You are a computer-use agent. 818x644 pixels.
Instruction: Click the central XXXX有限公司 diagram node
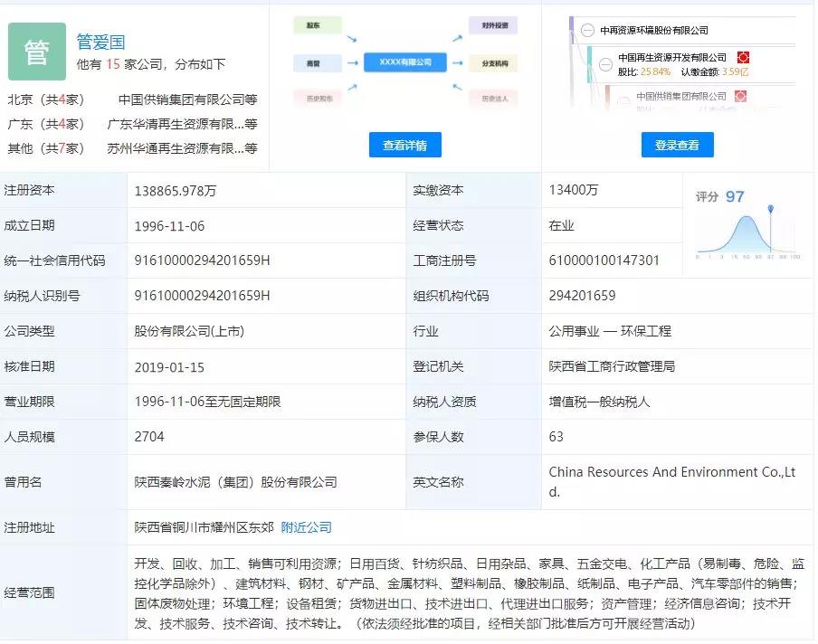tap(405, 62)
